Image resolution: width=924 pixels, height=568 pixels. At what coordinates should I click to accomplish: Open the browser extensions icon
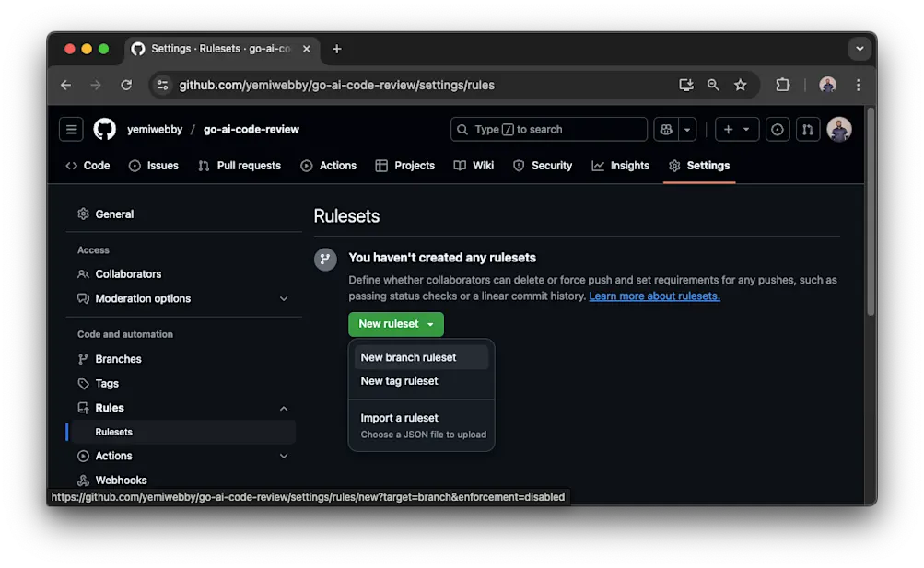pos(782,85)
